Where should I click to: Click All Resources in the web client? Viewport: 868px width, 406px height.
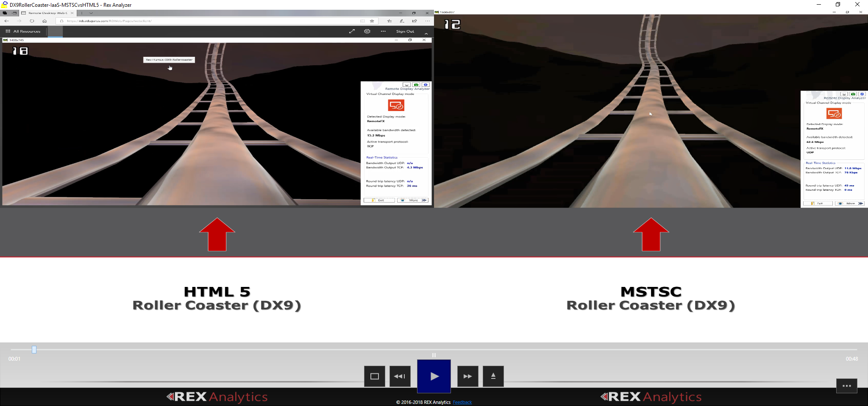tap(23, 31)
